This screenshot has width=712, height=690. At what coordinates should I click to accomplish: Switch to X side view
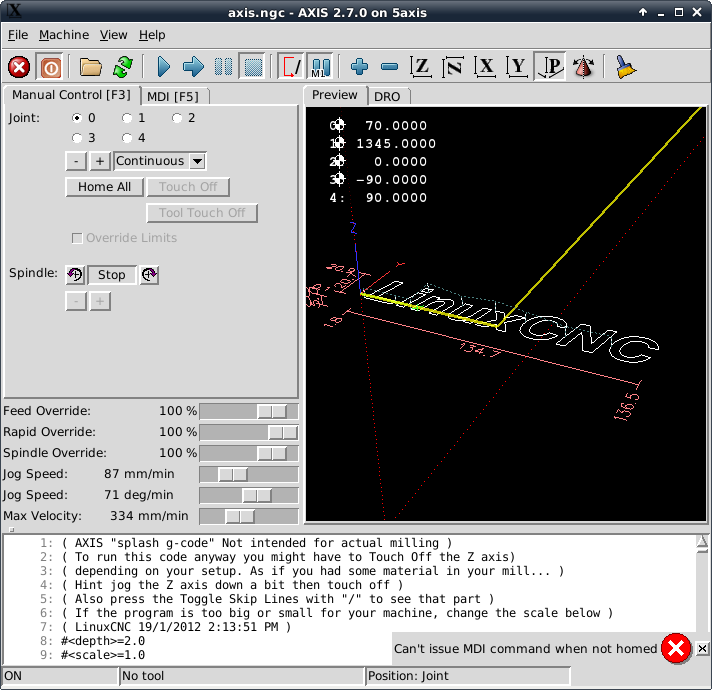(x=485, y=67)
